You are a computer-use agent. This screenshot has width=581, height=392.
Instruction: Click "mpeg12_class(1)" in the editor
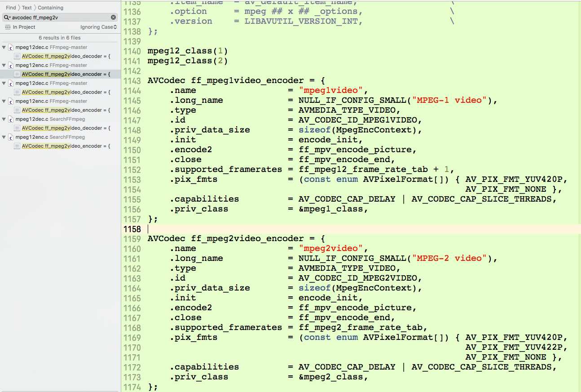point(188,51)
